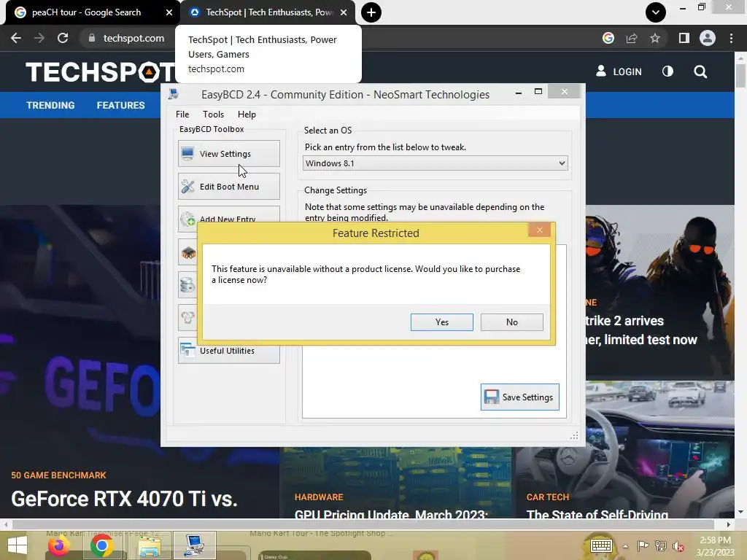
Task: Click the 50 GAME BENCHMARK label
Action: (58, 475)
